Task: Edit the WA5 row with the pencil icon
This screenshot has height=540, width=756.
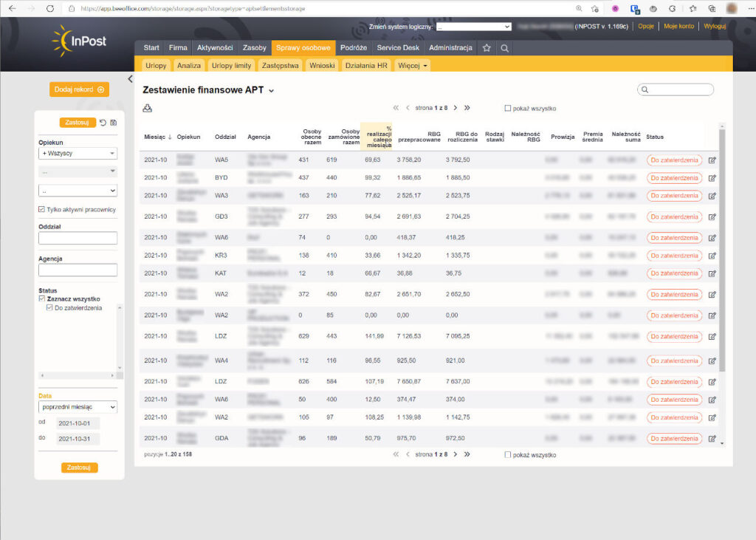Action: pos(712,160)
